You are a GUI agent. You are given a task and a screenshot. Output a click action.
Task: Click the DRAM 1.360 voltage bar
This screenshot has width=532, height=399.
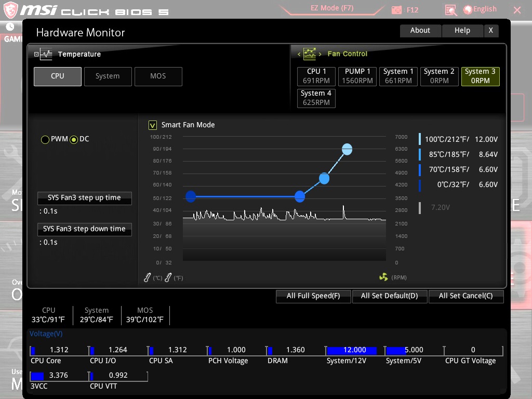coord(296,351)
